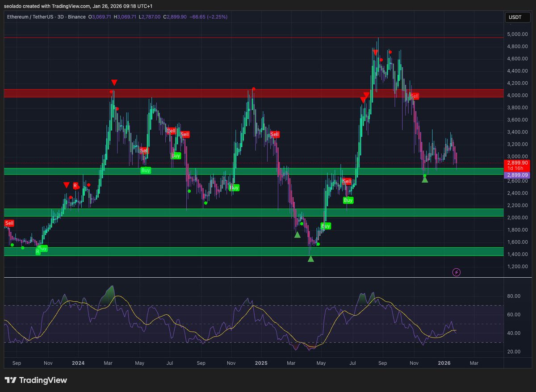The image size is (536, 392).
Task: Click the purple lightning bolt icon
Action: (x=456, y=272)
